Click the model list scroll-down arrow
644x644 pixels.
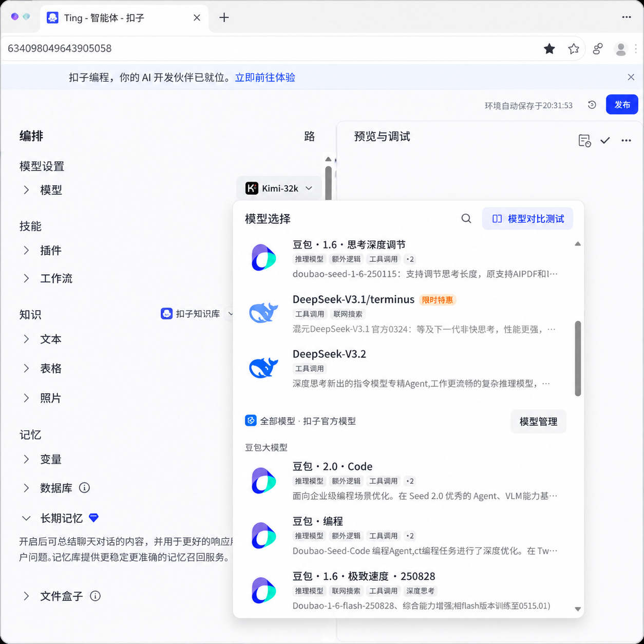tap(578, 609)
